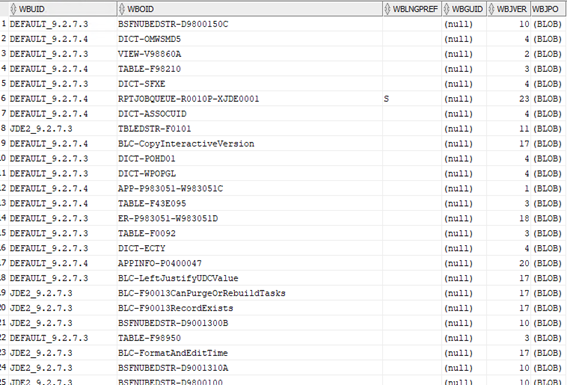Sort by the WBLNGPREF column header
Screen dimensions: 567x385
412,9
